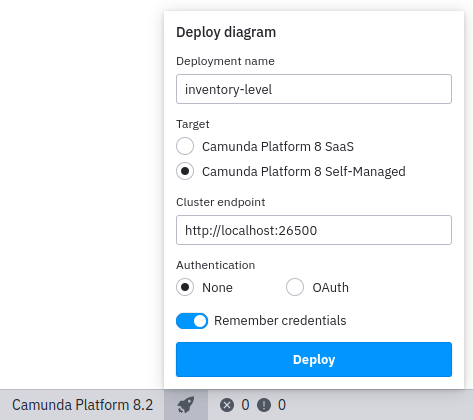Click the Deployment name input field
Image resolution: width=473 pixels, height=420 pixels.
[314, 89]
